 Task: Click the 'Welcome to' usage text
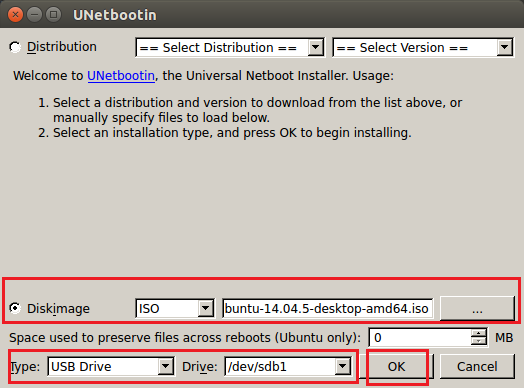click(204, 76)
